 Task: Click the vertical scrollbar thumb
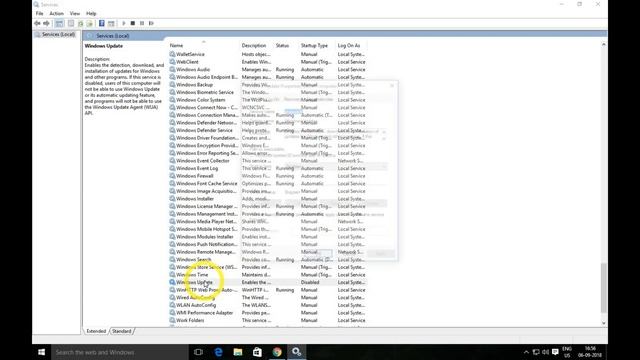point(604,288)
